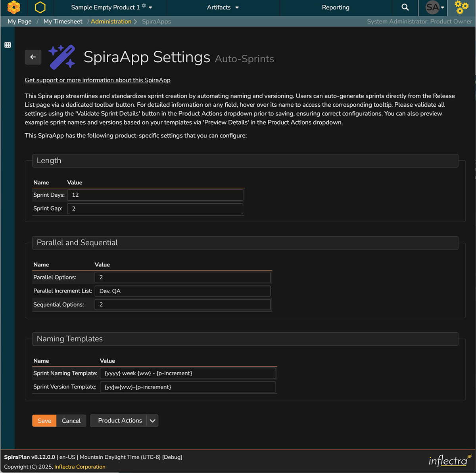The height and width of the screenshot is (473, 476).
Task: Cancel the settings changes
Action: 71,421
